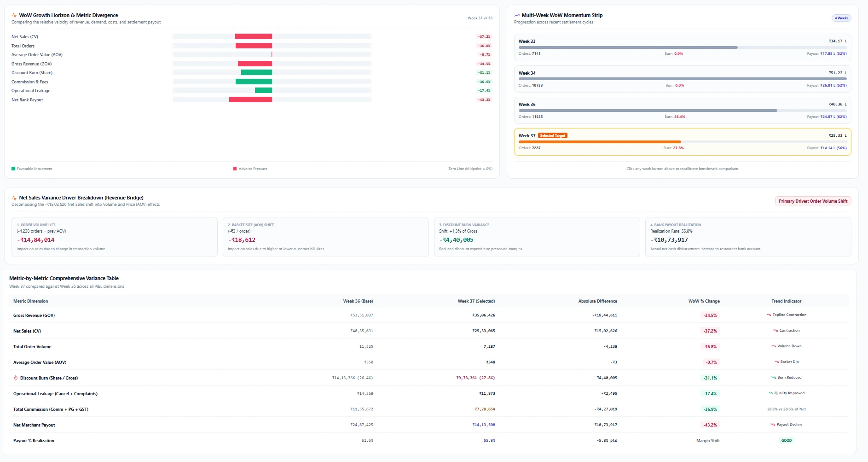
Task: Click the Commission & Fees green bar
Action: tap(254, 82)
